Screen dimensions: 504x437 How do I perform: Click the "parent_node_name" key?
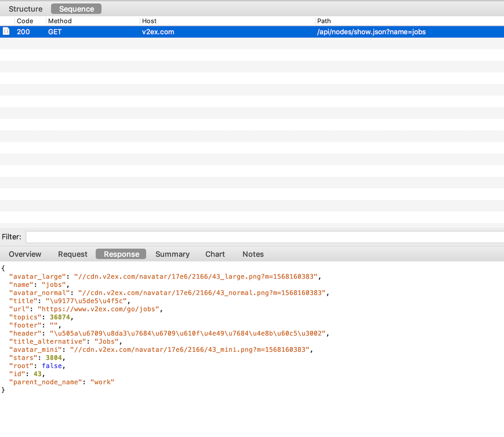46,382
